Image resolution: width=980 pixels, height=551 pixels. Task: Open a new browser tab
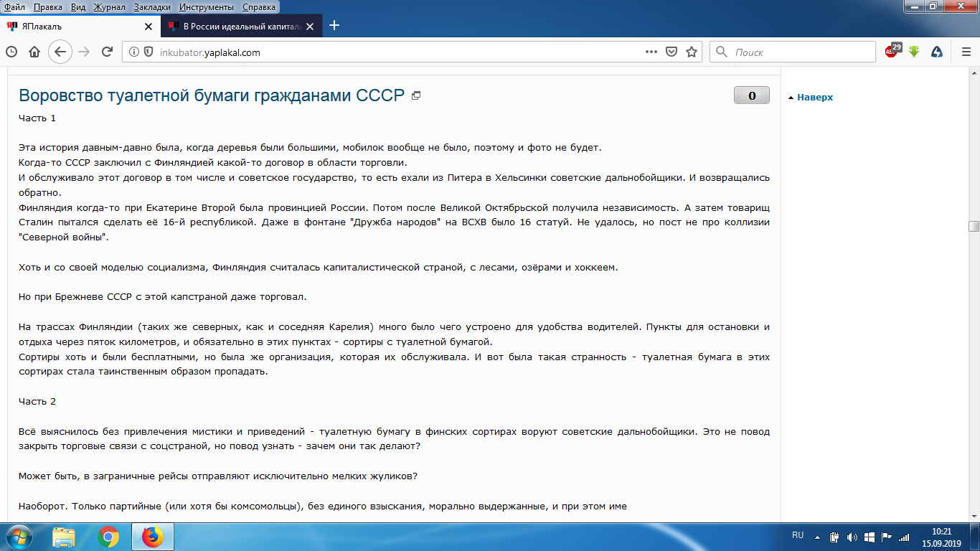click(x=334, y=26)
